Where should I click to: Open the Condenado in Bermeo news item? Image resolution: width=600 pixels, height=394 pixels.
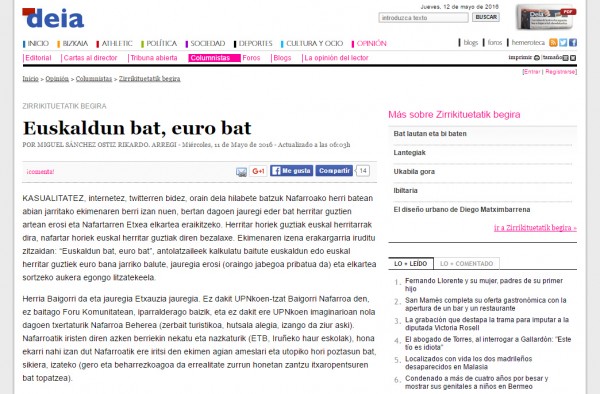pyautogui.click(x=476, y=382)
